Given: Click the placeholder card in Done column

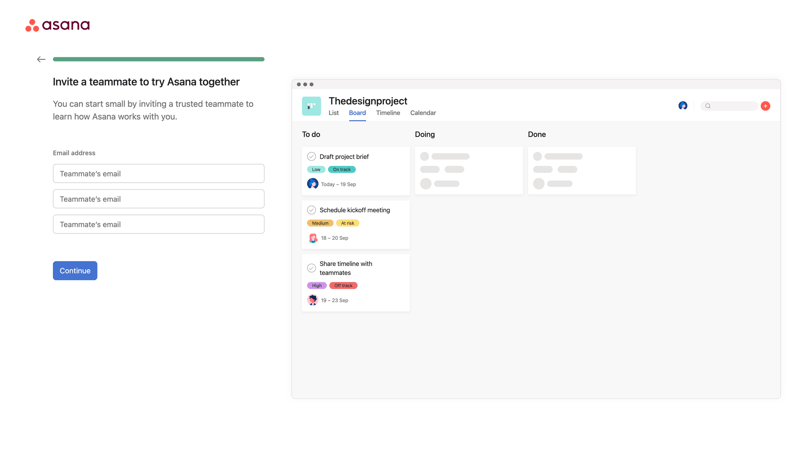Looking at the screenshot, I should [x=582, y=170].
